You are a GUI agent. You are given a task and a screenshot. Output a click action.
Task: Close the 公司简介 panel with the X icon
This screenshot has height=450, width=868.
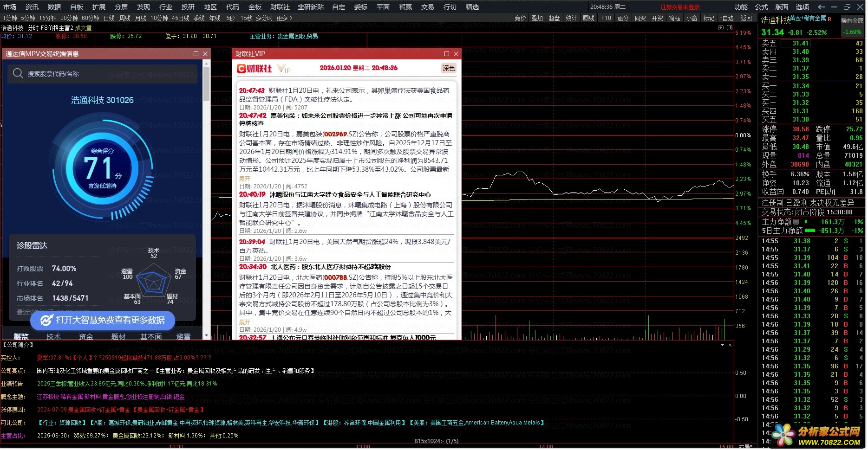click(730, 345)
